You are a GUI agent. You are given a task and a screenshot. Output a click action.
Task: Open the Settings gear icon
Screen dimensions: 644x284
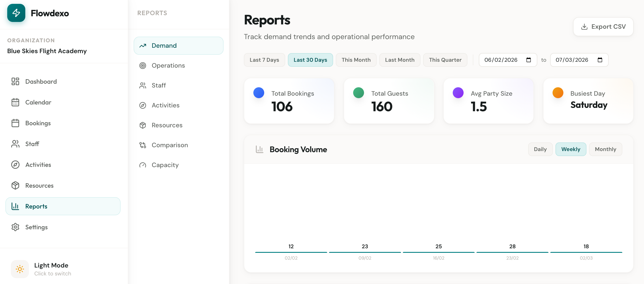pos(15,227)
